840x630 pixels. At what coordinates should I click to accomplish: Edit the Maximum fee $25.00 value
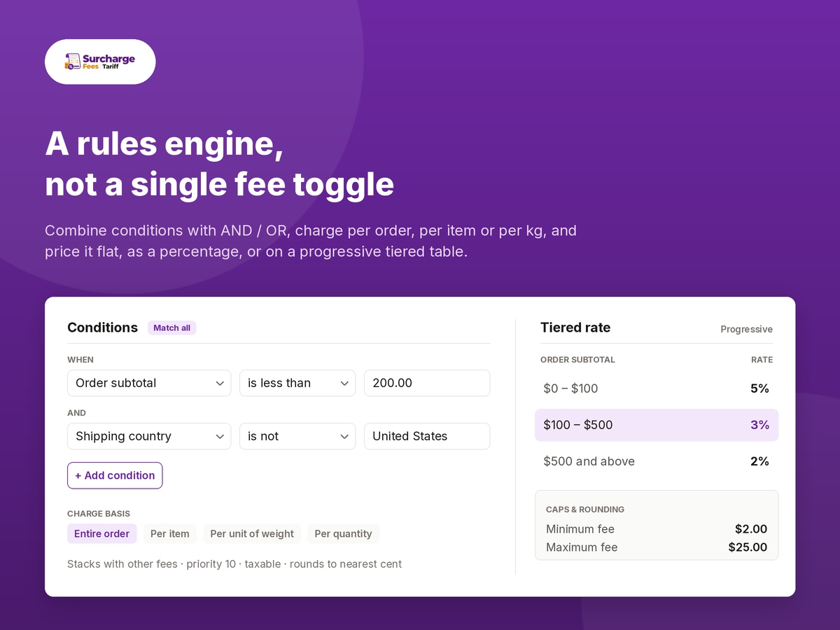[748, 547]
